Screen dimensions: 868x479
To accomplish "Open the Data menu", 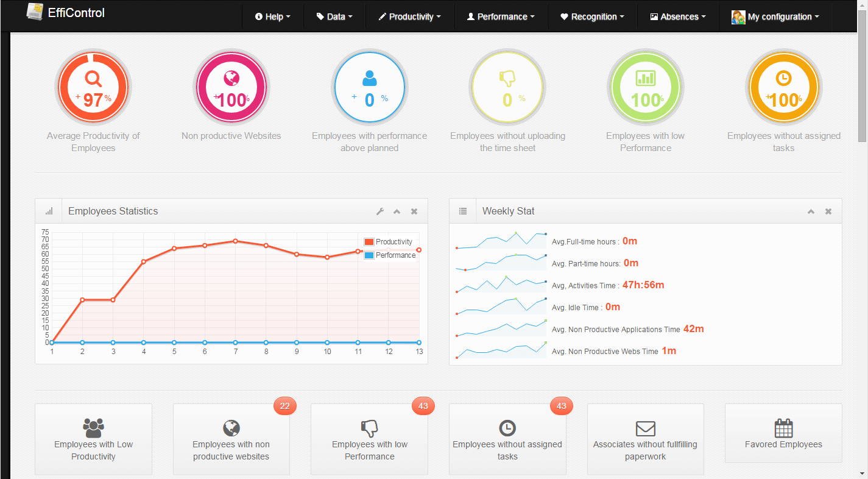I will click(334, 17).
